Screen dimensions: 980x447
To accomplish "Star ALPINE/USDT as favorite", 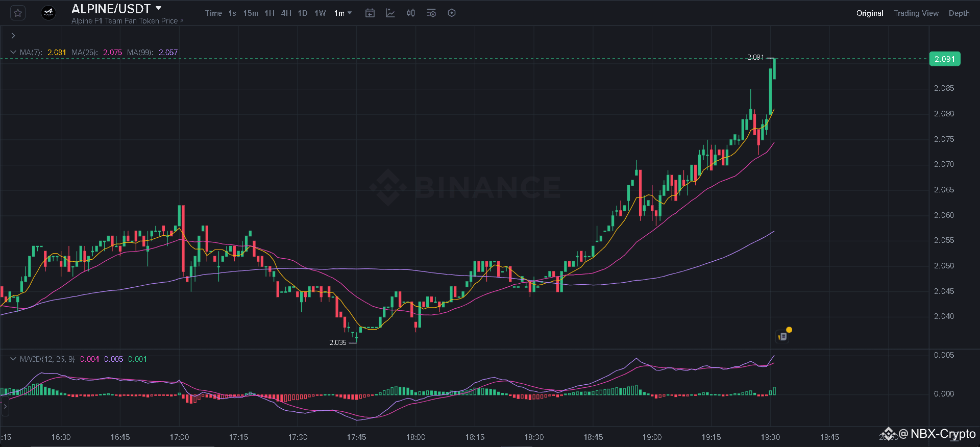I will tap(18, 13).
